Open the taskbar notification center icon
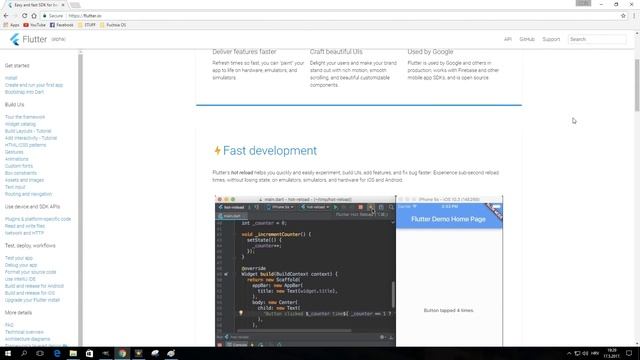640x360 pixels. tap(629, 353)
